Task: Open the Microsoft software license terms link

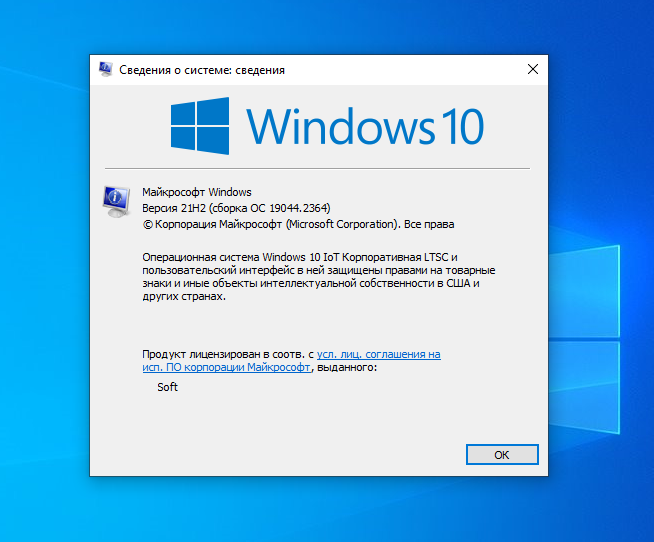Action: pyautogui.click(x=291, y=360)
